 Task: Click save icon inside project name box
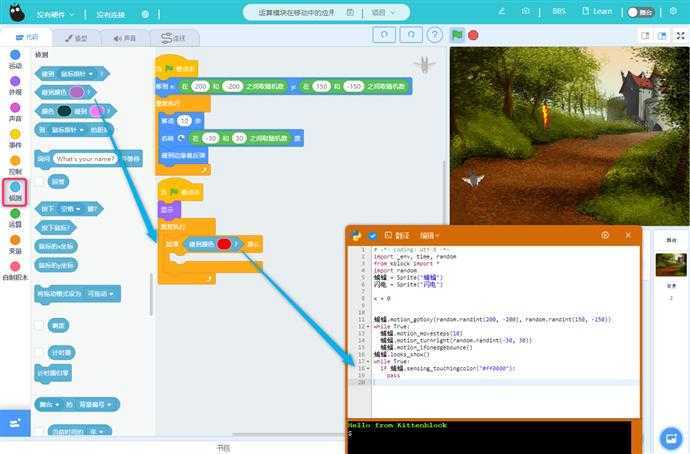[350, 12]
